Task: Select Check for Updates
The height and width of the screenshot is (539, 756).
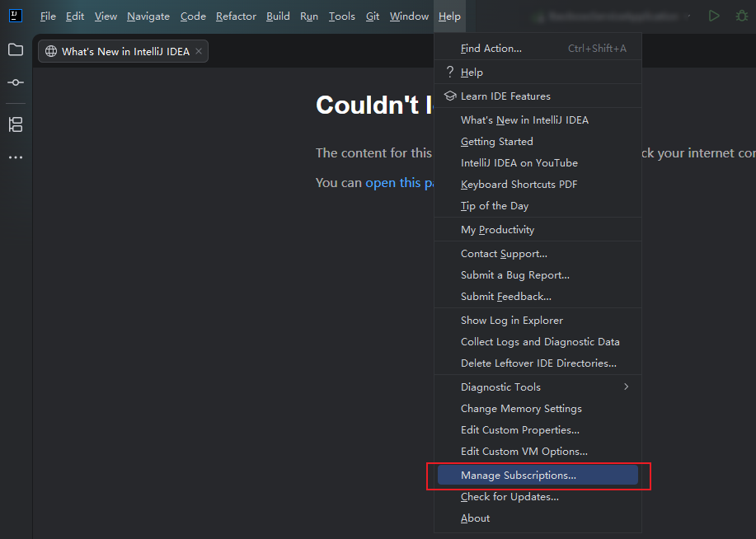Action: click(x=538, y=497)
